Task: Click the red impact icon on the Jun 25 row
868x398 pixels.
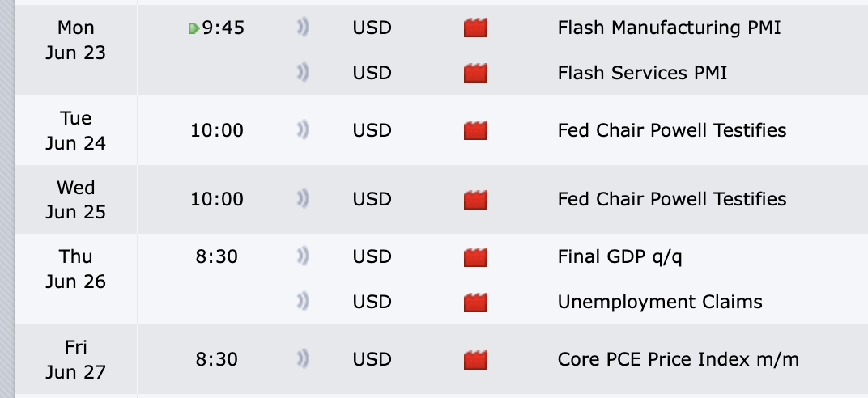Action: tap(475, 199)
